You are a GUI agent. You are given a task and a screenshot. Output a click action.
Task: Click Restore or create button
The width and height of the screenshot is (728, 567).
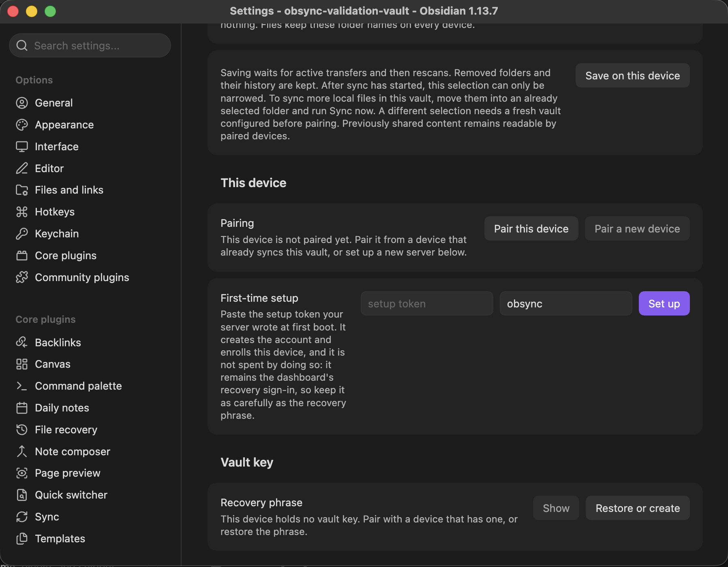(638, 508)
